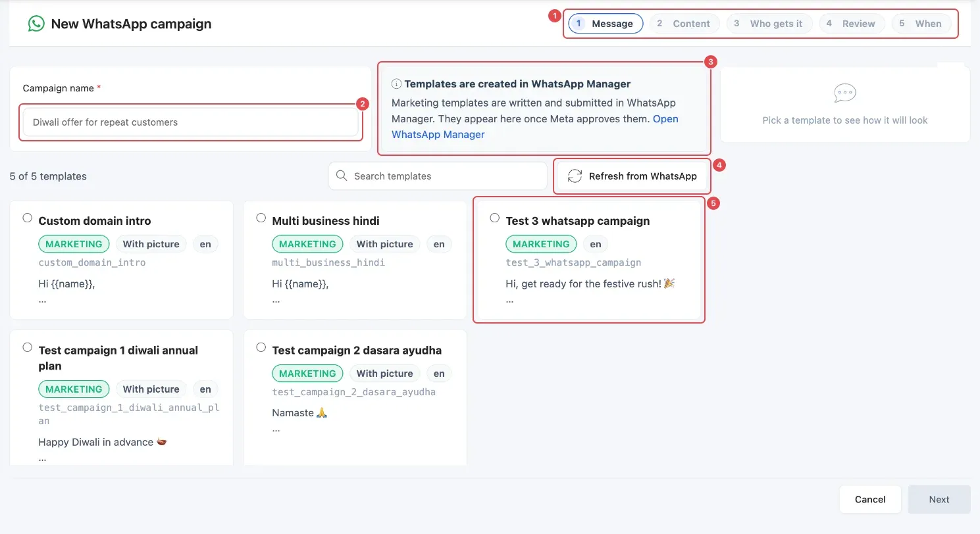Image resolution: width=980 pixels, height=534 pixels.
Task: Click the Cancel button
Action: point(870,499)
